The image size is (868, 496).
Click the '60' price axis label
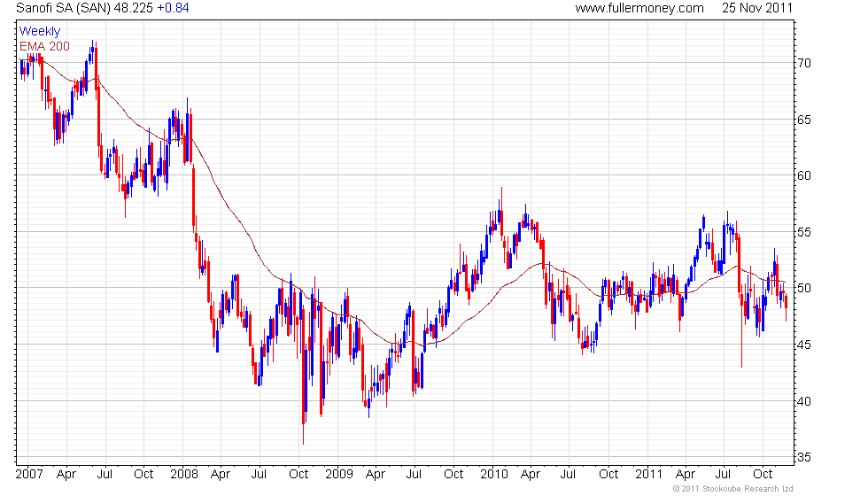(804, 175)
